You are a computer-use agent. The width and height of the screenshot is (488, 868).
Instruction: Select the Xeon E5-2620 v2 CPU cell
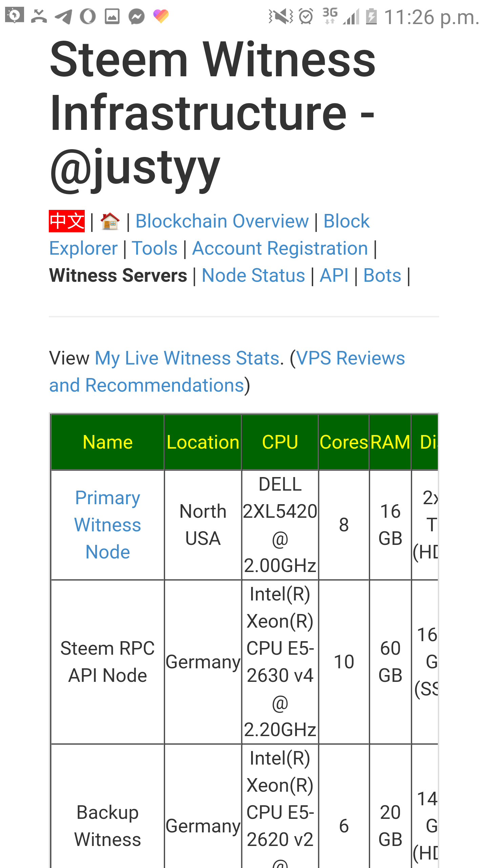(x=280, y=807)
